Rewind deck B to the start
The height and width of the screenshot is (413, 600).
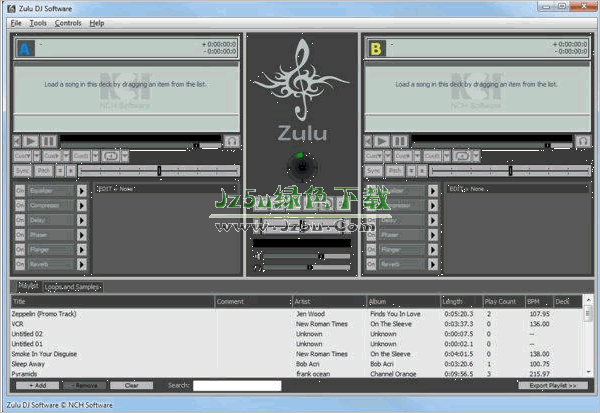tap(368, 142)
